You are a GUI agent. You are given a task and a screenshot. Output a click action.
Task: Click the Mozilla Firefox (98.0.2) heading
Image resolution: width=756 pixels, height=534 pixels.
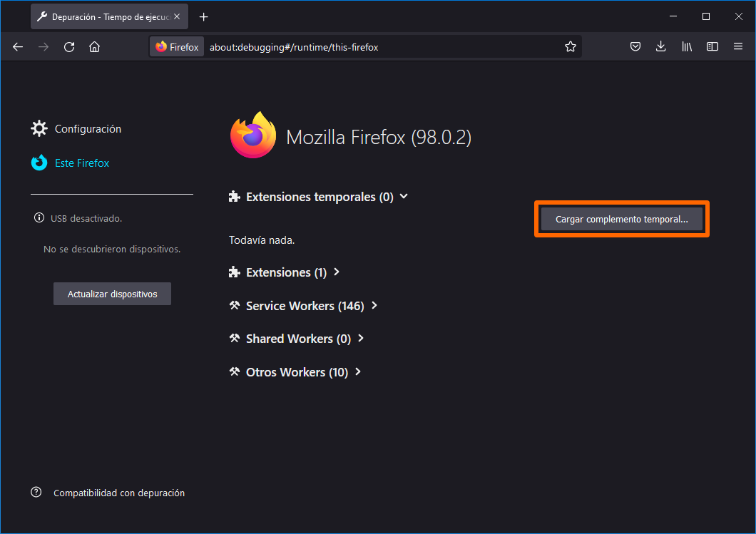(379, 138)
